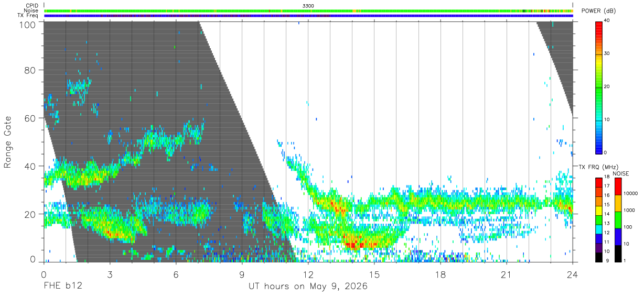
Task: Click the 18 label on TX FRQ scale
Action: coord(607,177)
